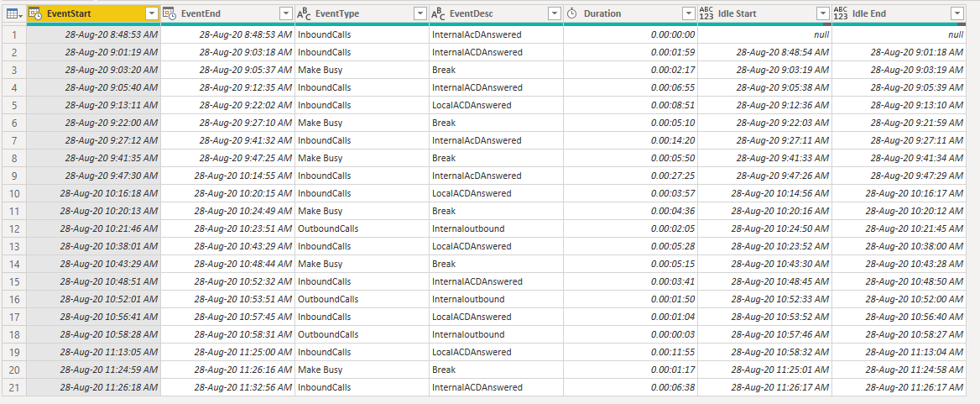
Task: Click EventStart cell 28-Aug-20 10:16:18 AM
Action: click(x=94, y=193)
